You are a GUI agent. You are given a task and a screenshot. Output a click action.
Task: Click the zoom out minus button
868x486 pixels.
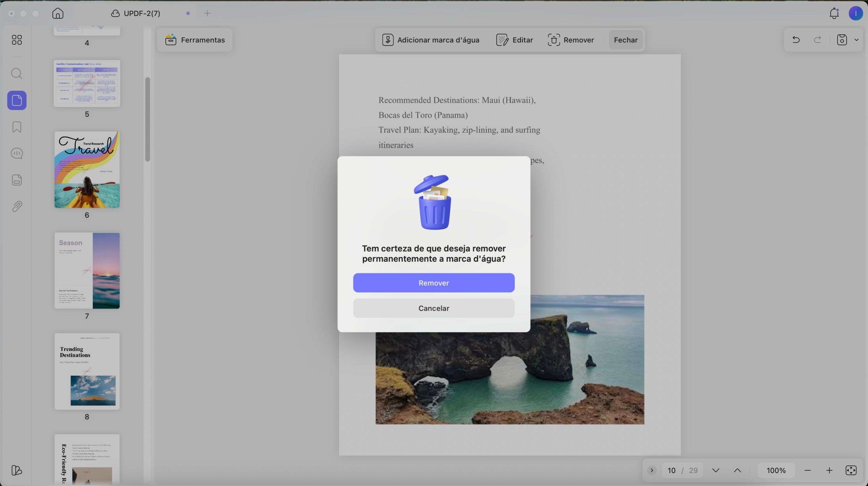pos(808,470)
